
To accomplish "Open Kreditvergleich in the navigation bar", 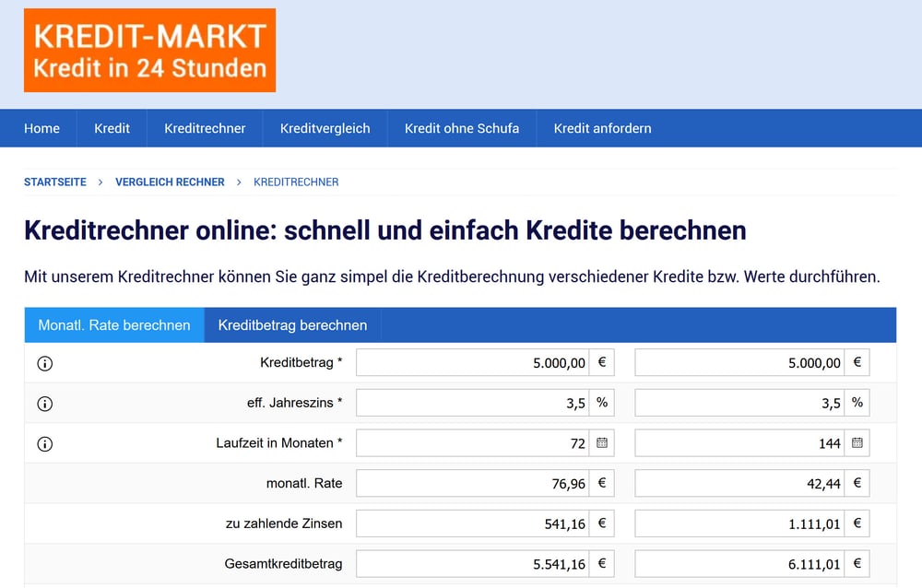I will coord(325,128).
